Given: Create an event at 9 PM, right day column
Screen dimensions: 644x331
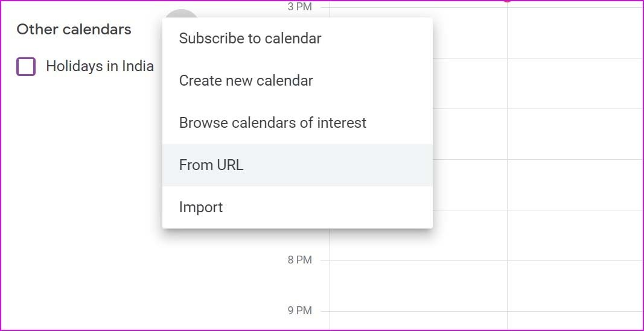Looking at the screenshot, I should (575, 320).
